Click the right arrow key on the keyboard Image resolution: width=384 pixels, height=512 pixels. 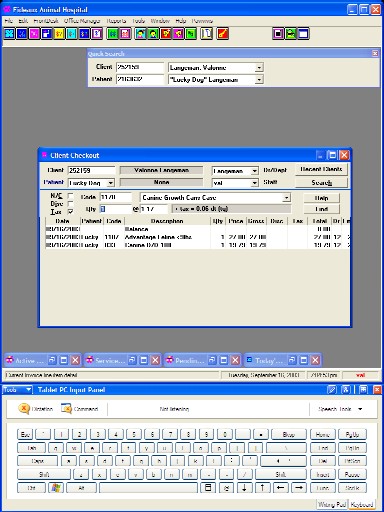click(x=299, y=488)
